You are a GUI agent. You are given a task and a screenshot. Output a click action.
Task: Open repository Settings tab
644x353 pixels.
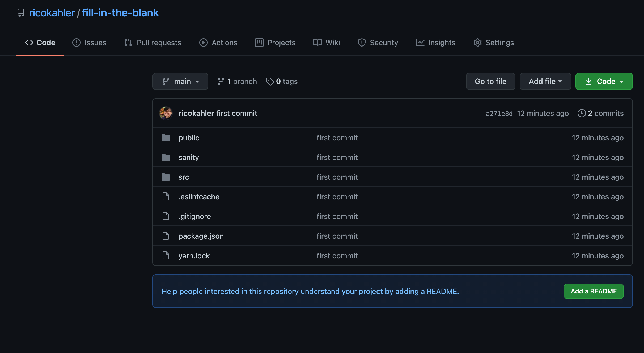(x=494, y=43)
